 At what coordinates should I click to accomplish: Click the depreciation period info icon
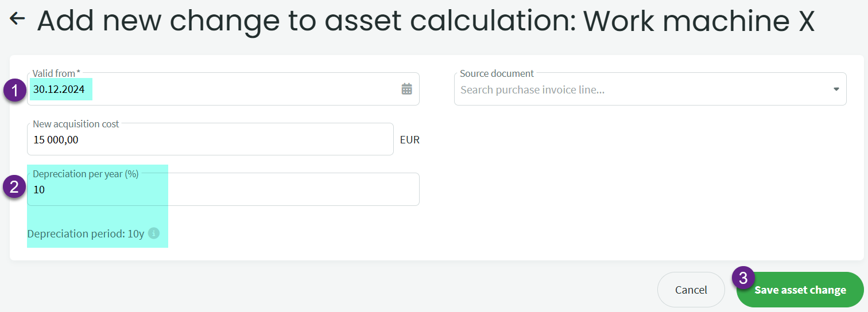click(153, 233)
